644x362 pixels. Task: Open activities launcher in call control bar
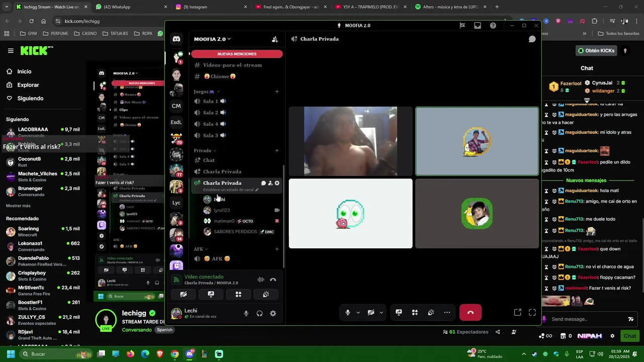point(415,312)
